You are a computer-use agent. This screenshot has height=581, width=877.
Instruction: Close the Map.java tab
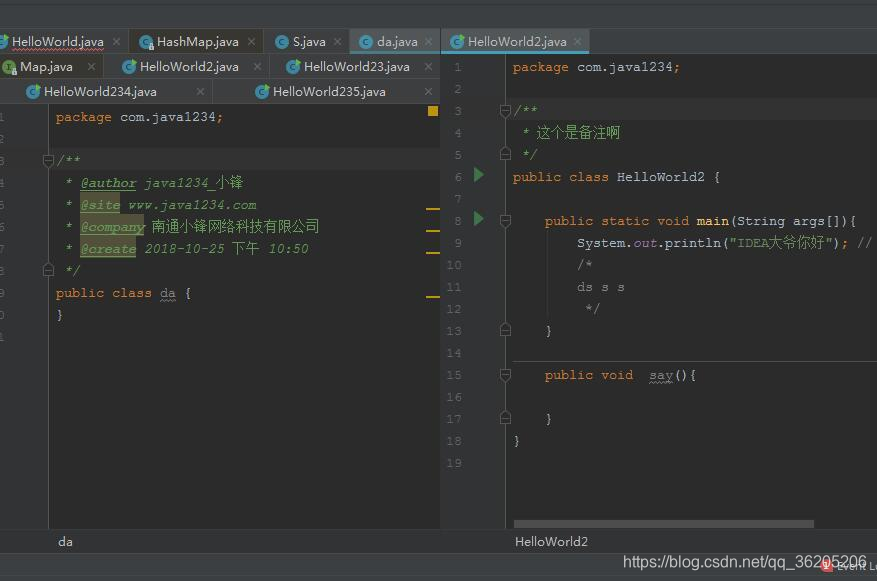(91, 67)
